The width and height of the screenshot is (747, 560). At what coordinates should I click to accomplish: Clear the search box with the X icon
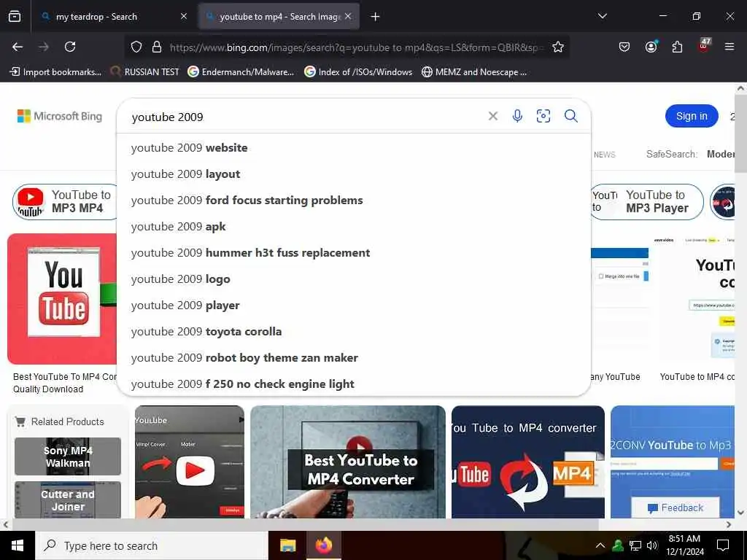coord(493,116)
